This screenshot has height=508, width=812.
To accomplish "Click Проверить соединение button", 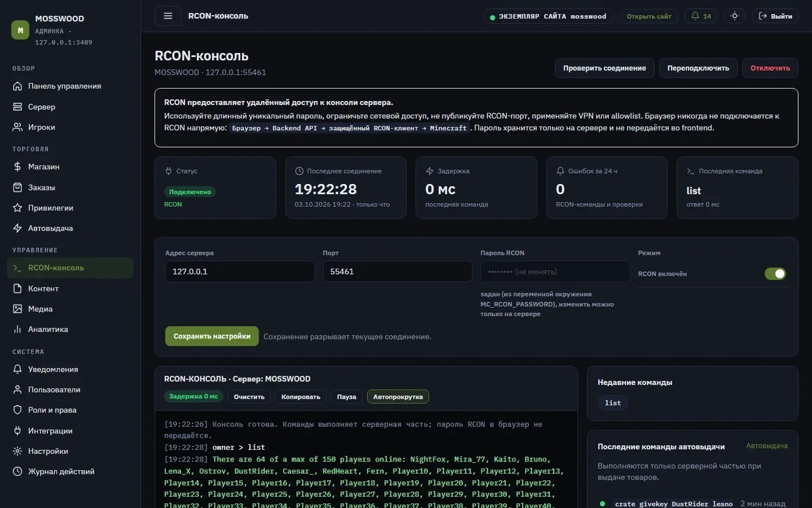I will click(x=604, y=68).
